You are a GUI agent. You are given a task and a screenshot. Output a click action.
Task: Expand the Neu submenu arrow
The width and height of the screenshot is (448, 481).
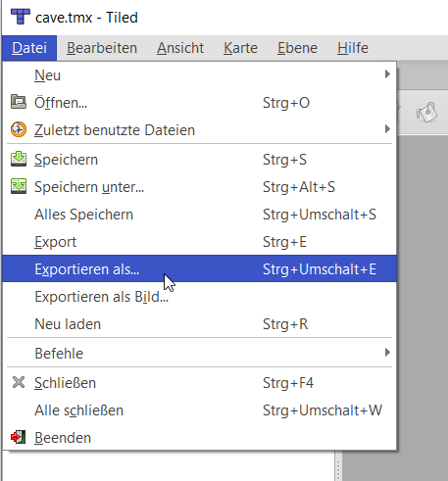coord(387,74)
